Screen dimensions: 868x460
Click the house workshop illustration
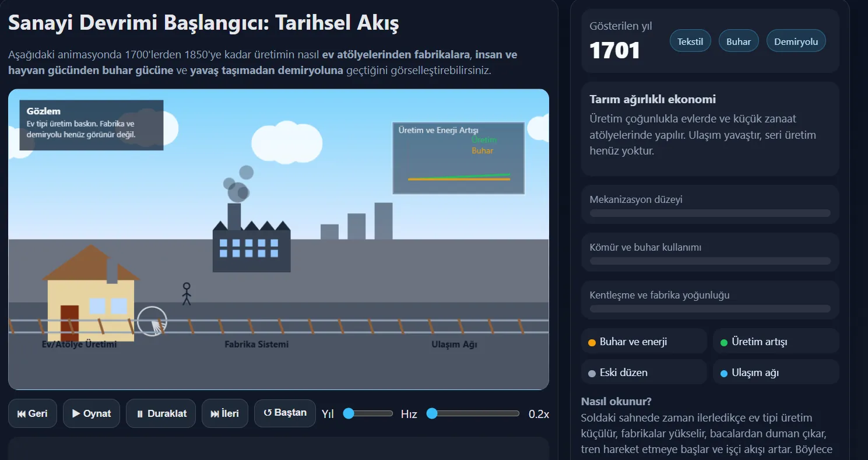(x=90, y=293)
